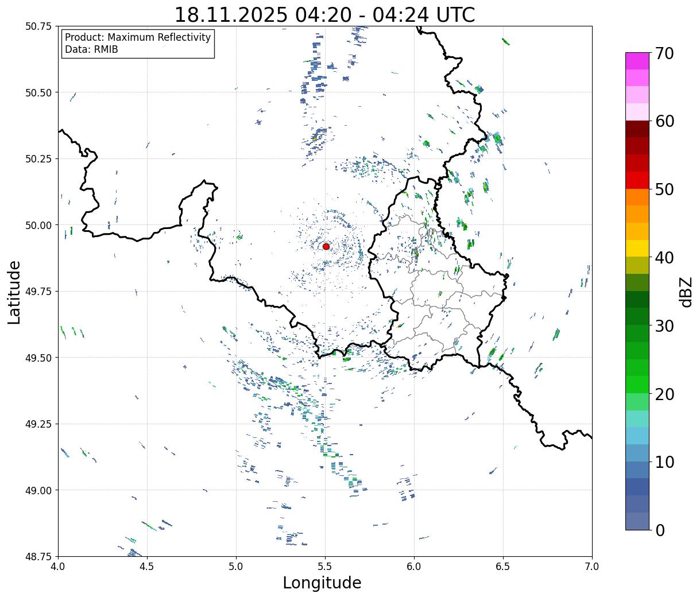Click the latitude tick label 50.50
The image size is (700, 597).
pyautogui.click(x=38, y=92)
